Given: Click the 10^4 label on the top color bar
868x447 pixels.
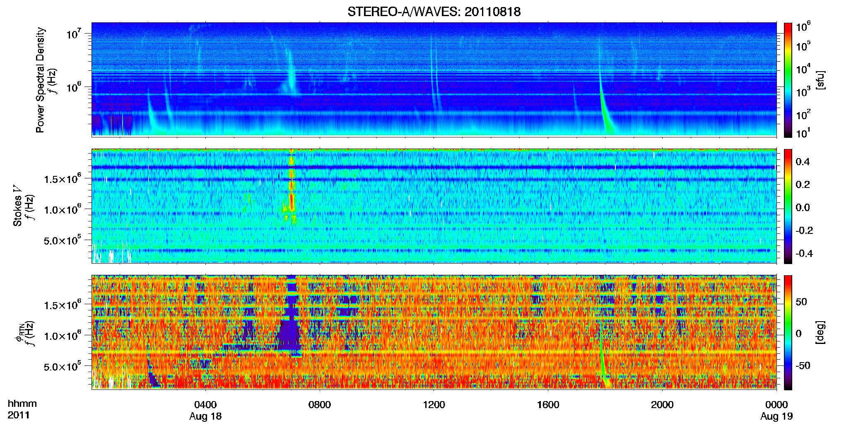Looking at the screenshot, I should pyautogui.click(x=803, y=69).
